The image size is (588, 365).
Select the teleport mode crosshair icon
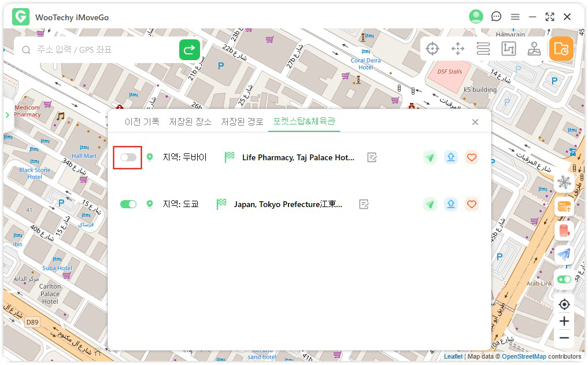pos(432,49)
